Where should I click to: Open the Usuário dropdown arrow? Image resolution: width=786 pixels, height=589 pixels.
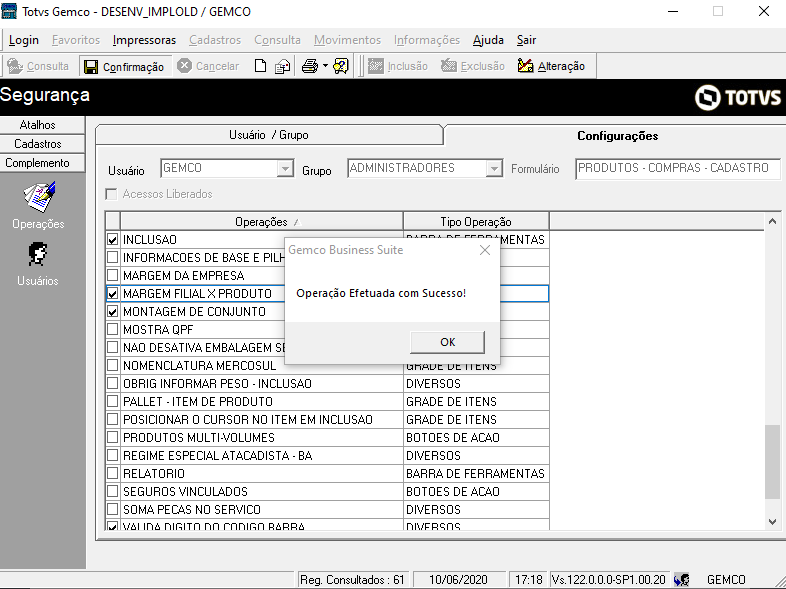click(285, 168)
